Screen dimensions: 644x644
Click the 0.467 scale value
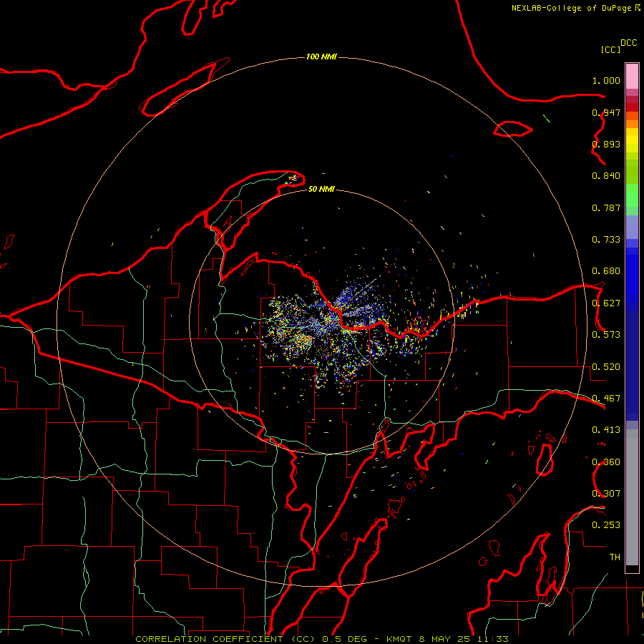(x=606, y=399)
